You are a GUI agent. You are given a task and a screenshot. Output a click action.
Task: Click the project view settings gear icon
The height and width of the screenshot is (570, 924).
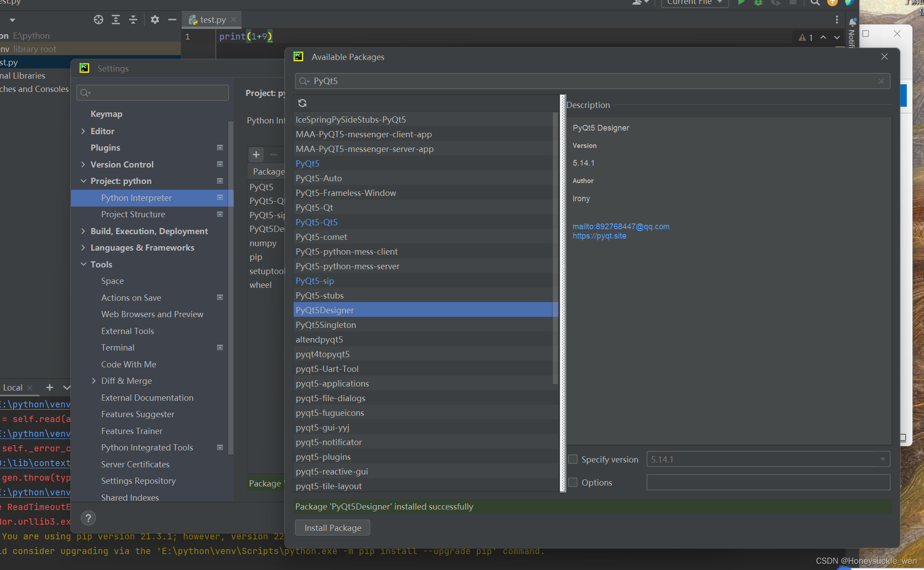155,20
